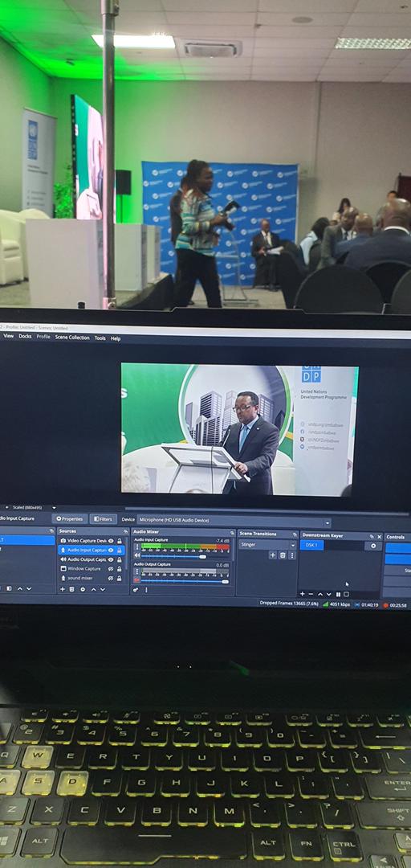Toggle the lock on the Audio Input Capture source
The width and height of the screenshot is (411, 868).
click(x=119, y=551)
